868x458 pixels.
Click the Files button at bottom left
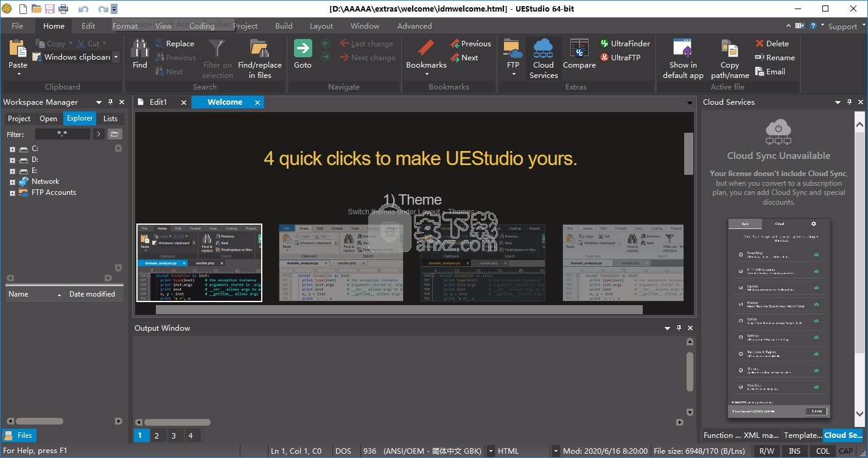(19, 435)
